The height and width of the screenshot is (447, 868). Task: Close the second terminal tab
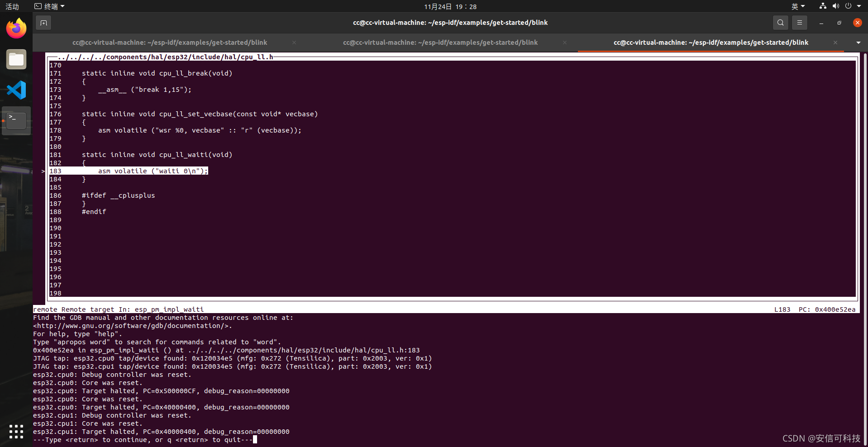(565, 43)
